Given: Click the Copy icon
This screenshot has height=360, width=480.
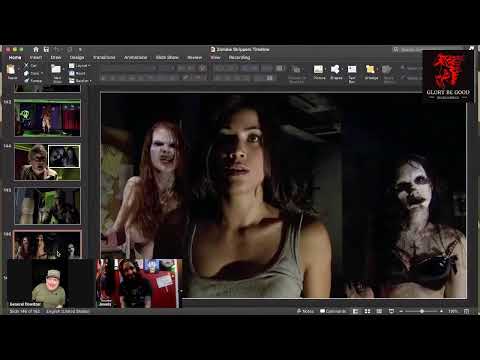Looking at the screenshot, I should tap(27, 73).
